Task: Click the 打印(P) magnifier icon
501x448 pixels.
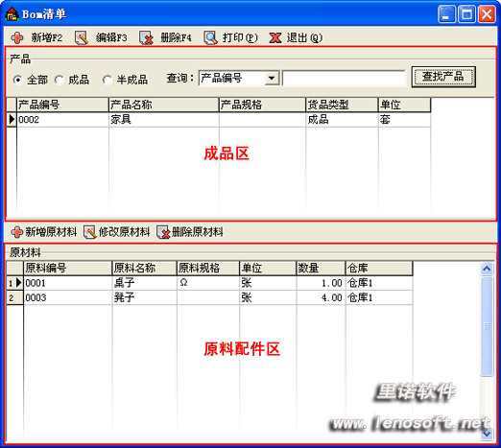Action: [x=210, y=37]
